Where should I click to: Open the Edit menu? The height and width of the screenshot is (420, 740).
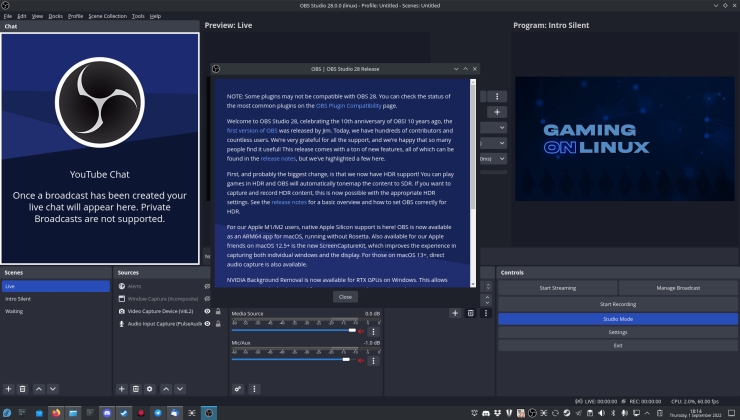coord(22,16)
